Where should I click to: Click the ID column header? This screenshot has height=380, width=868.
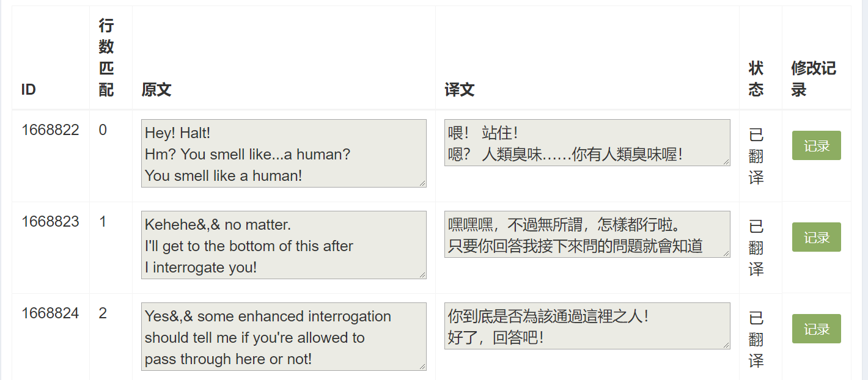(x=29, y=90)
